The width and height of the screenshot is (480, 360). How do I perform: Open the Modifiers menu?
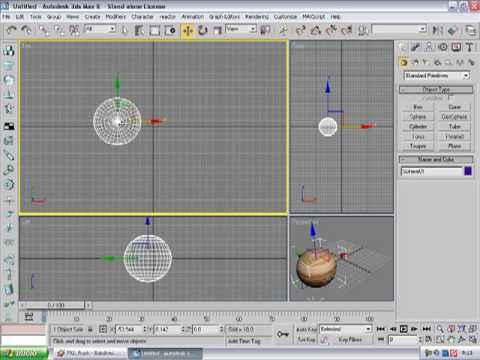point(116,17)
